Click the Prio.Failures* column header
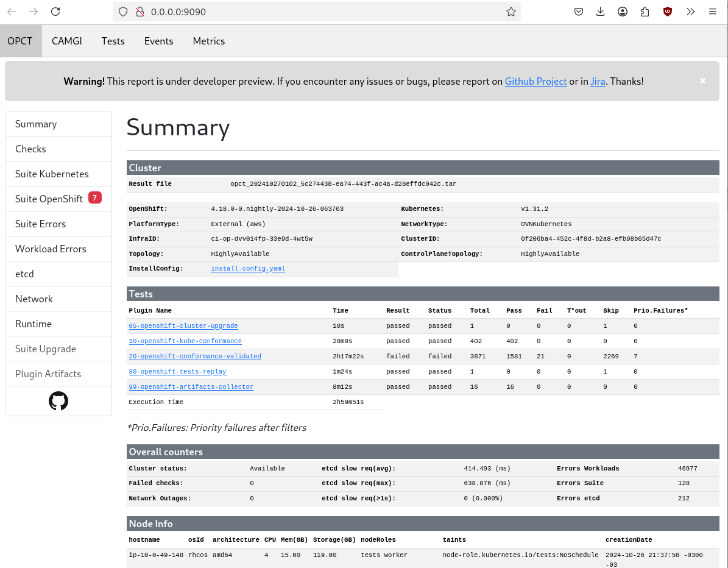728x568 pixels. tap(660, 311)
